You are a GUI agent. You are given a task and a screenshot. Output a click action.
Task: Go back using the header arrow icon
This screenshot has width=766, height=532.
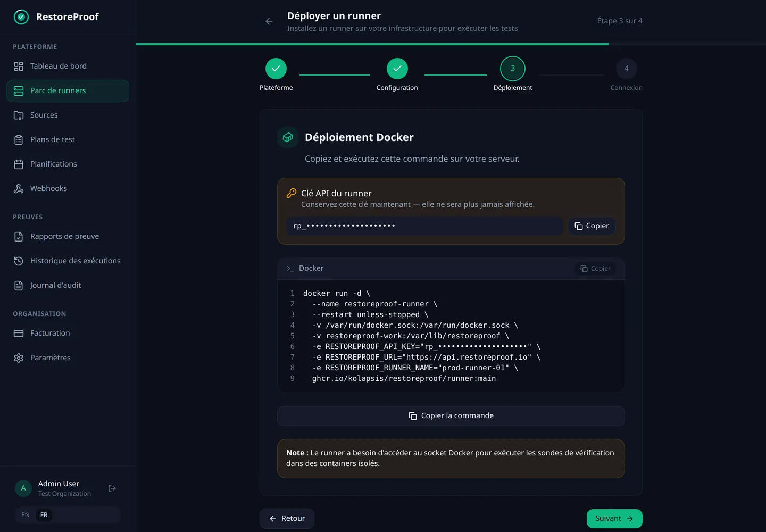click(269, 21)
